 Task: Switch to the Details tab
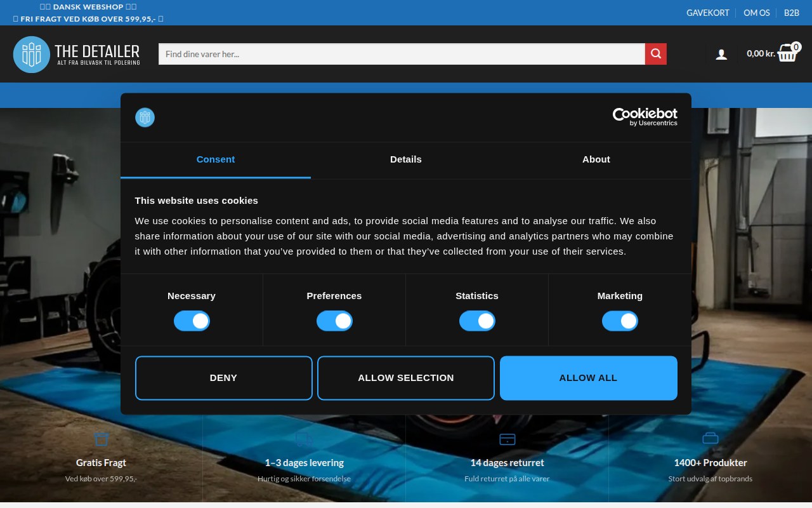pyautogui.click(x=406, y=159)
